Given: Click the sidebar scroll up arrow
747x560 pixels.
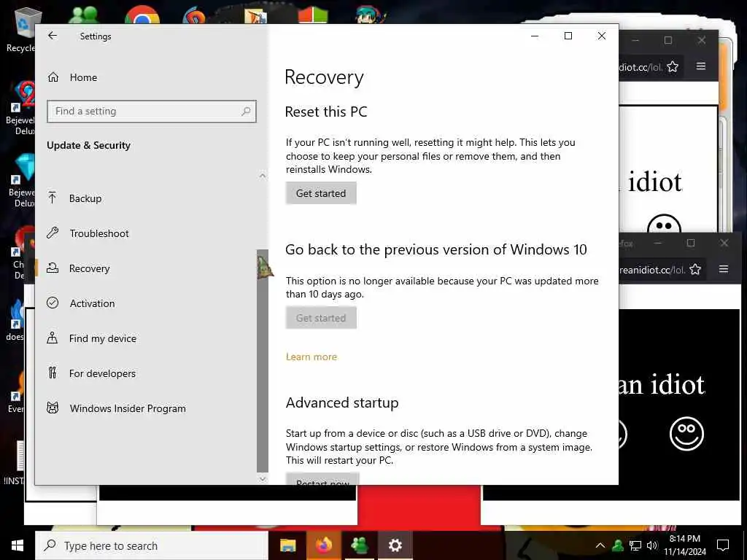Looking at the screenshot, I should (263, 176).
